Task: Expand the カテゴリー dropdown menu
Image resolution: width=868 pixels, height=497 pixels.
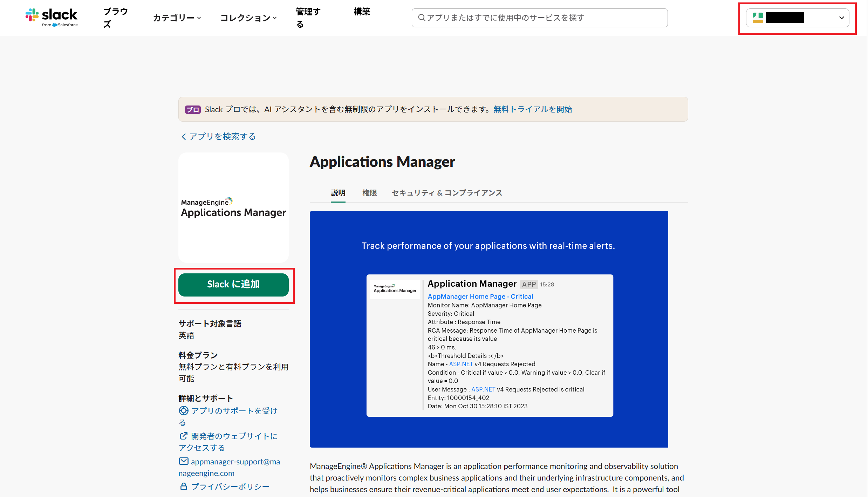Action: point(177,18)
